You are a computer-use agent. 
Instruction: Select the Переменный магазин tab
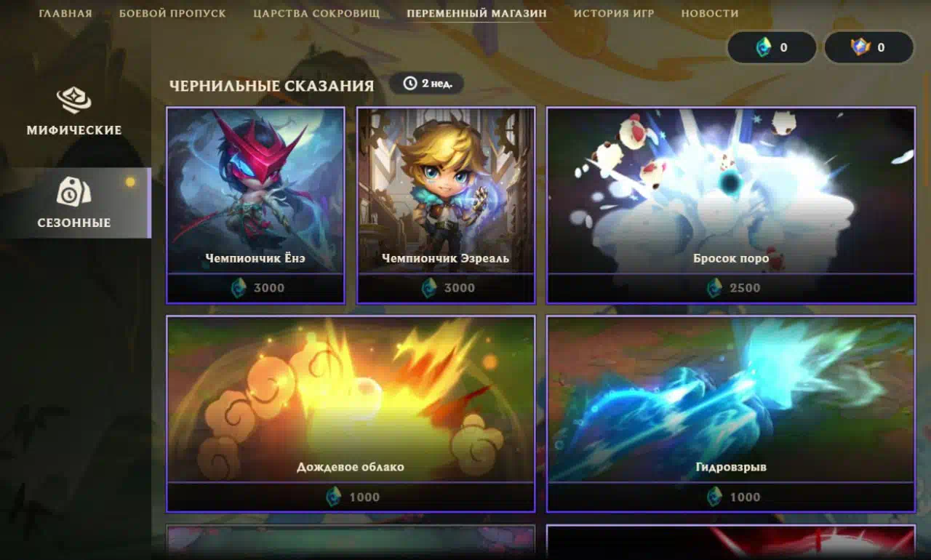(477, 13)
